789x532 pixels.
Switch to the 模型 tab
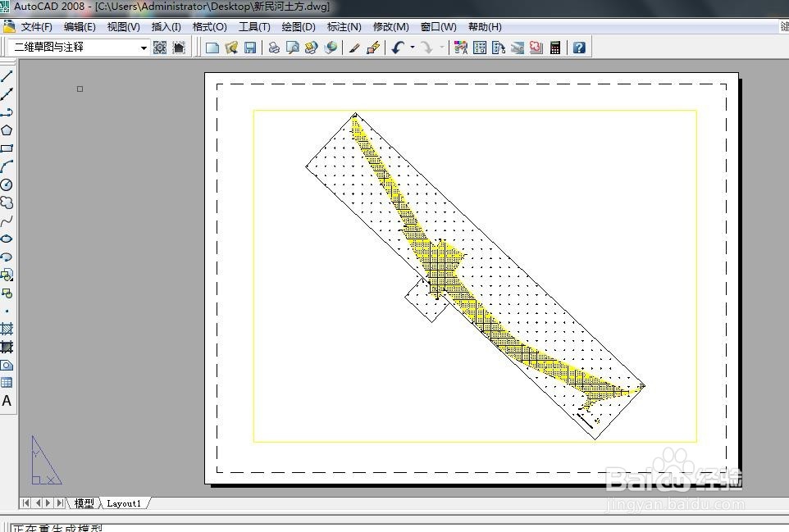pos(84,502)
